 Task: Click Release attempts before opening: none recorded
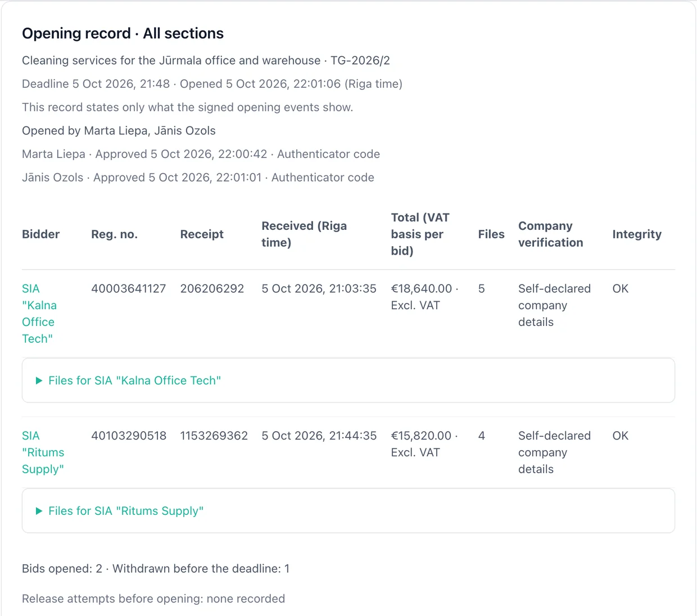click(153, 599)
